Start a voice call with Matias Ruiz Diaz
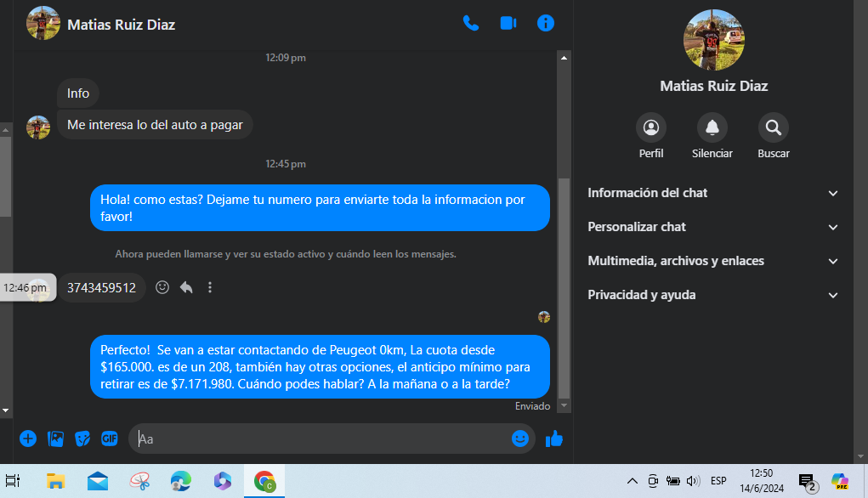The image size is (868, 498). pos(470,23)
